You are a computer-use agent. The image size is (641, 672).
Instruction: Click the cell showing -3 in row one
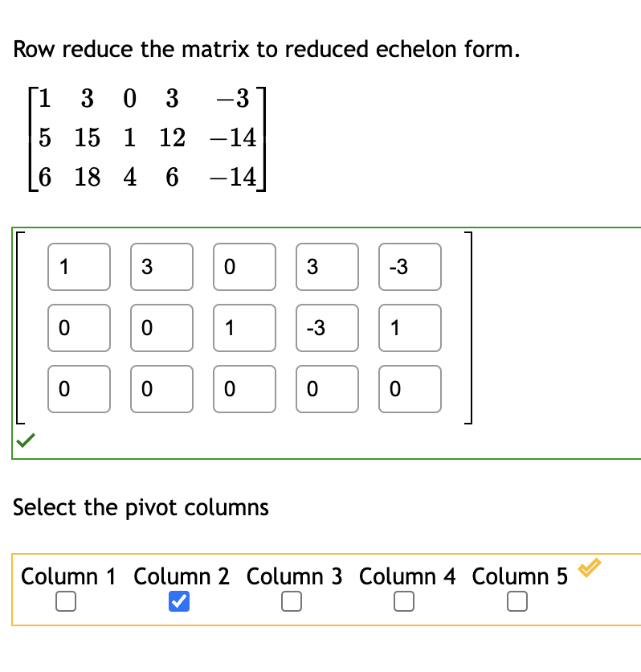tap(410, 267)
